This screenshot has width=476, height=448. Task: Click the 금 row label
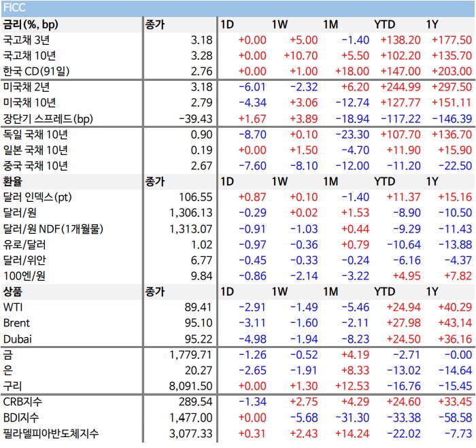tap(8, 355)
